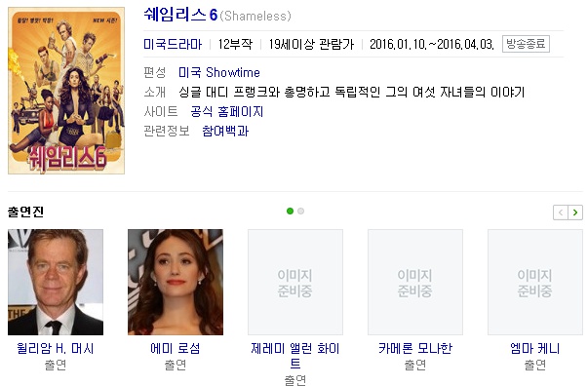The width and height of the screenshot is (588, 386).
Task: Open 에미 로섬 photo thumbnail
Action: pyautogui.click(x=176, y=283)
